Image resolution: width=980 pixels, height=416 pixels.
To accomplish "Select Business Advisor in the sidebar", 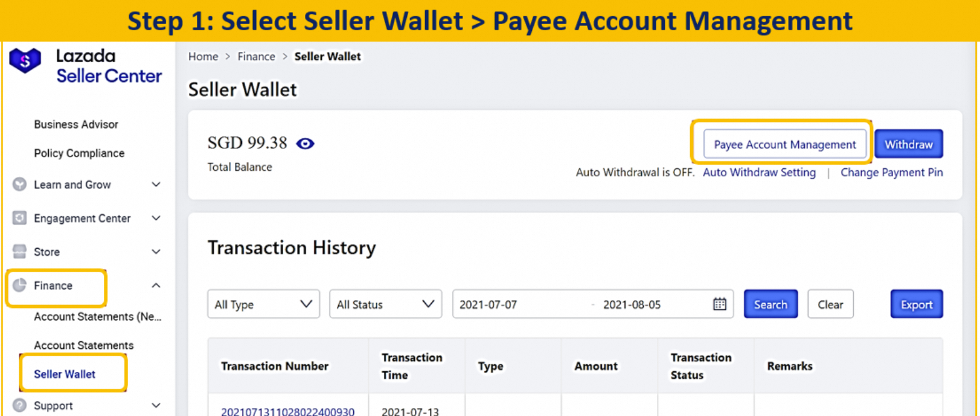I will click(75, 124).
